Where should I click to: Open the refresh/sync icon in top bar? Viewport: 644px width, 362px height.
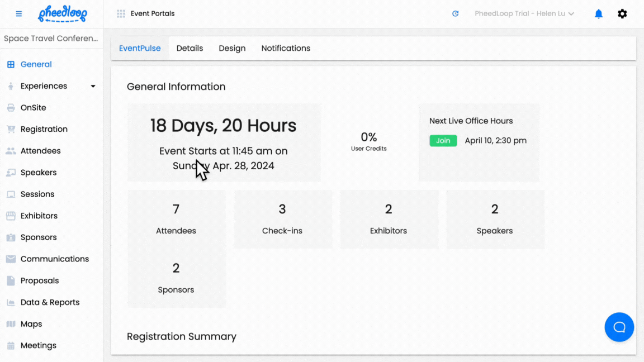click(455, 13)
